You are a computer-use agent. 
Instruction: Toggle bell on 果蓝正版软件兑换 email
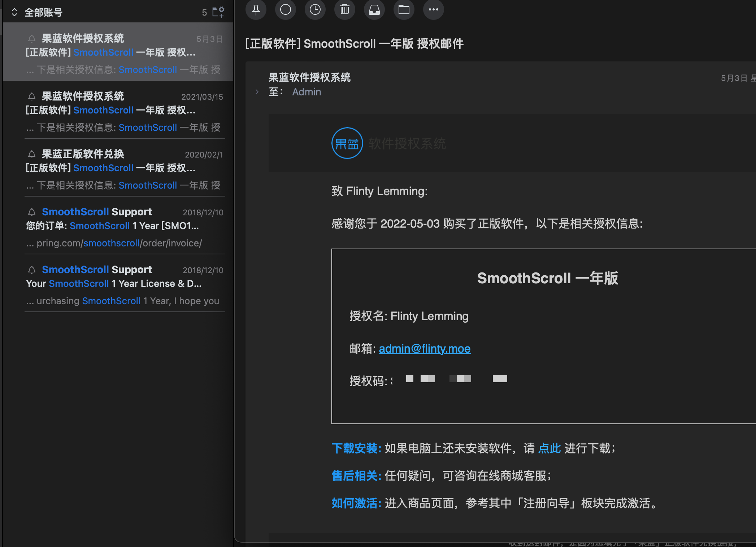(32, 154)
